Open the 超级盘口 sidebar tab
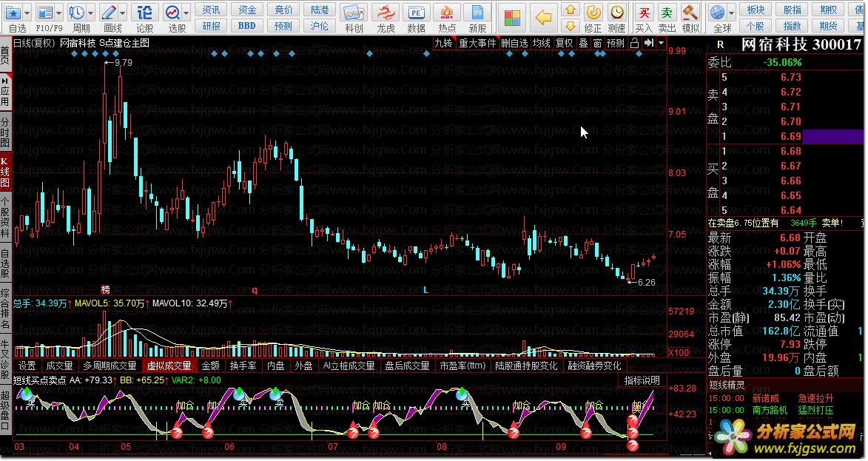This screenshot has height=461, width=868. click(x=5, y=410)
